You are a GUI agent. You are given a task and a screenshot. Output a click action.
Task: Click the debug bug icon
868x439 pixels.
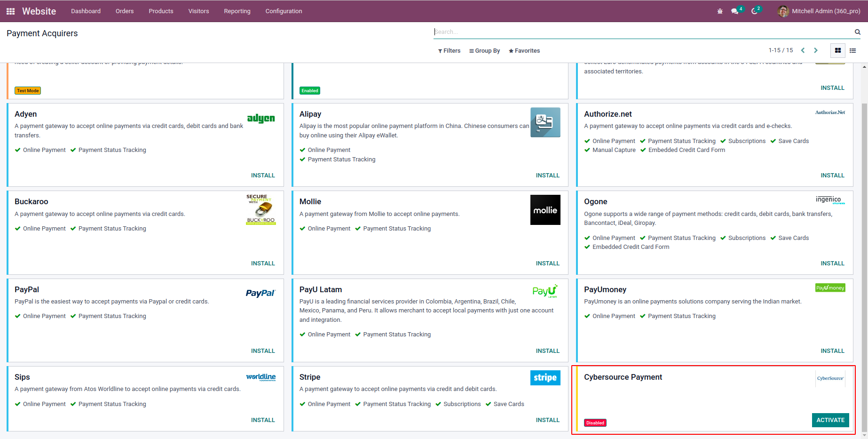(x=720, y=11)
